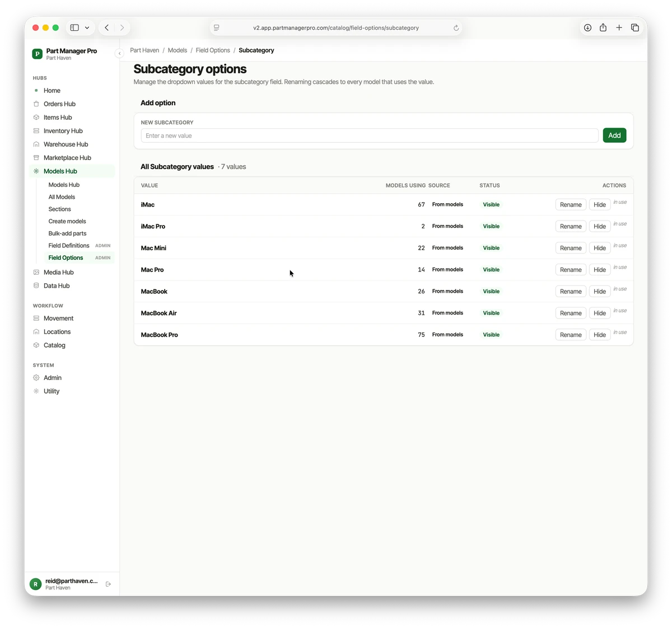Screen dimensions: 672x628
Task: Hide the MacBook Air subcategory
Action: click(600, 313)
